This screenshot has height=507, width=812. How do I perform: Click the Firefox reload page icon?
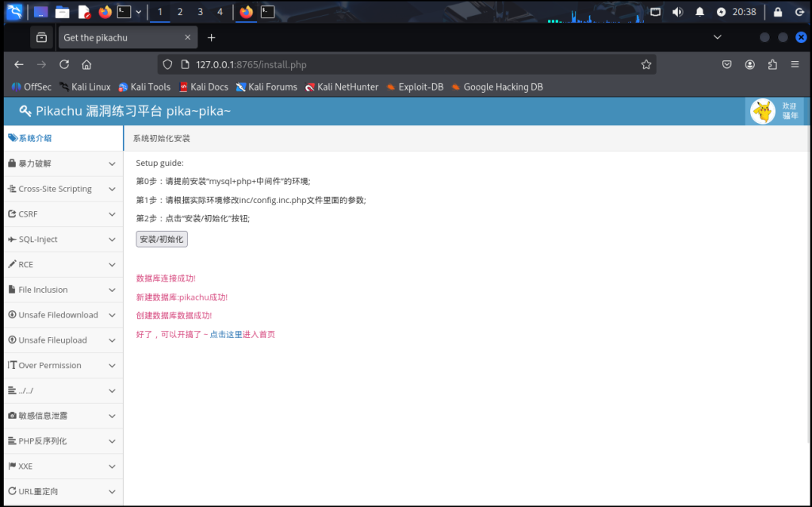(64, 64)
